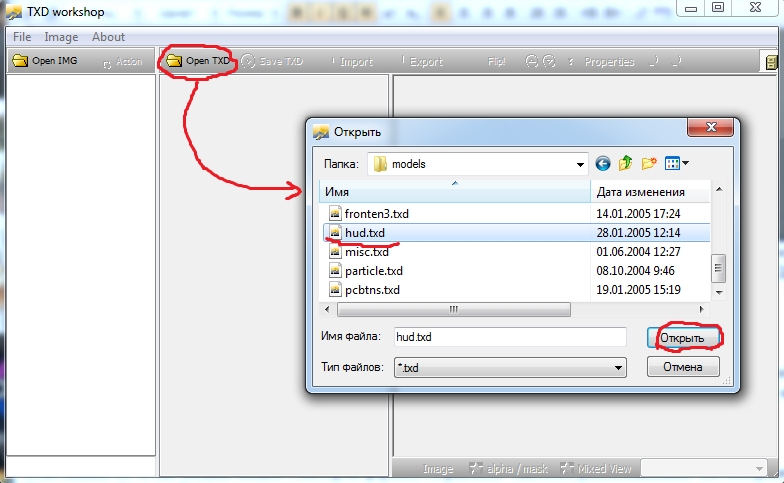Open the File menu
Image resolution: width=784 pixels, height=483 pixels.
click(x=22, y=37)
